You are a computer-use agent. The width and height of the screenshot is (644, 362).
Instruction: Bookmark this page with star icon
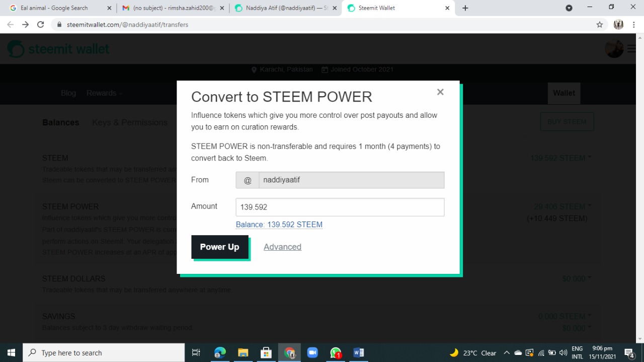(599, 25)
